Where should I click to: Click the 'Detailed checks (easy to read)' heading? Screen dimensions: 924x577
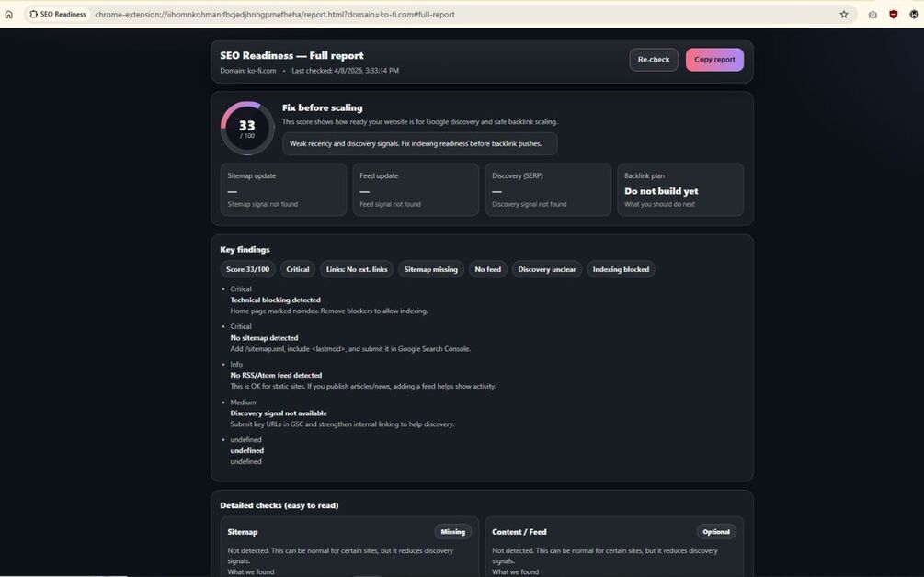(279, 505)
